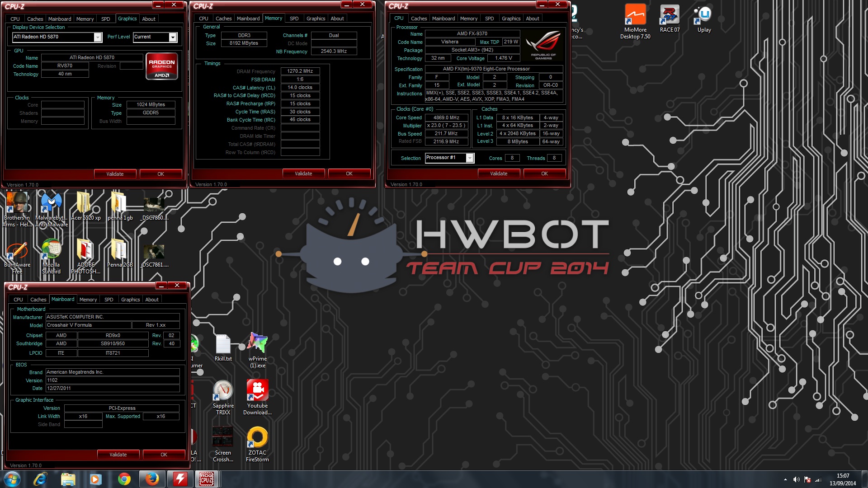868x488 pixels.
Task: Click the NB Frequency 2540.3 MHz value
Action: [x=334, y=52]
